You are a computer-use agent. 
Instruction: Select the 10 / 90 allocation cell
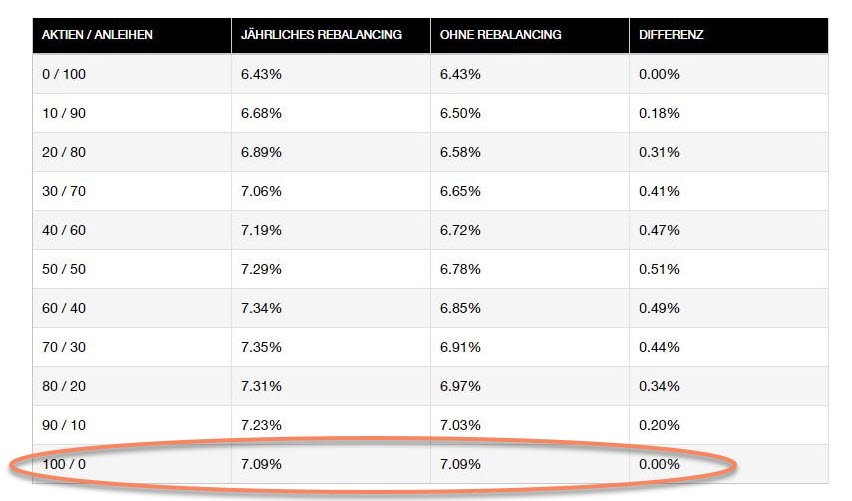coord(63,114)
